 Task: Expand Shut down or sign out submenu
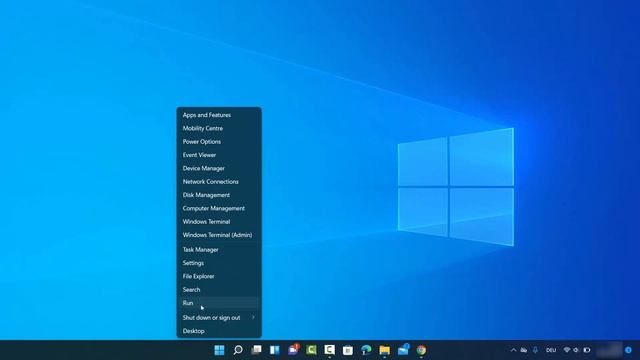click(219, 318)
